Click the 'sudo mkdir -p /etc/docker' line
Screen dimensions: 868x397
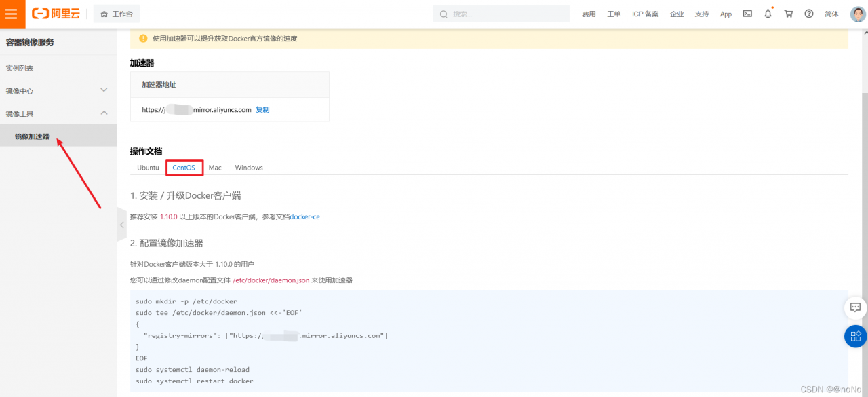tap(186, 301)
